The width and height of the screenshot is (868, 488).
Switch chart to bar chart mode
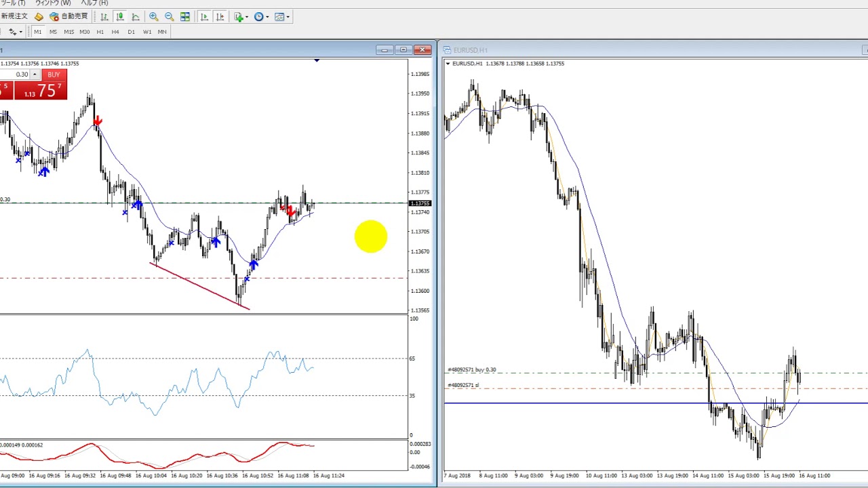click(x=104, y=17)
